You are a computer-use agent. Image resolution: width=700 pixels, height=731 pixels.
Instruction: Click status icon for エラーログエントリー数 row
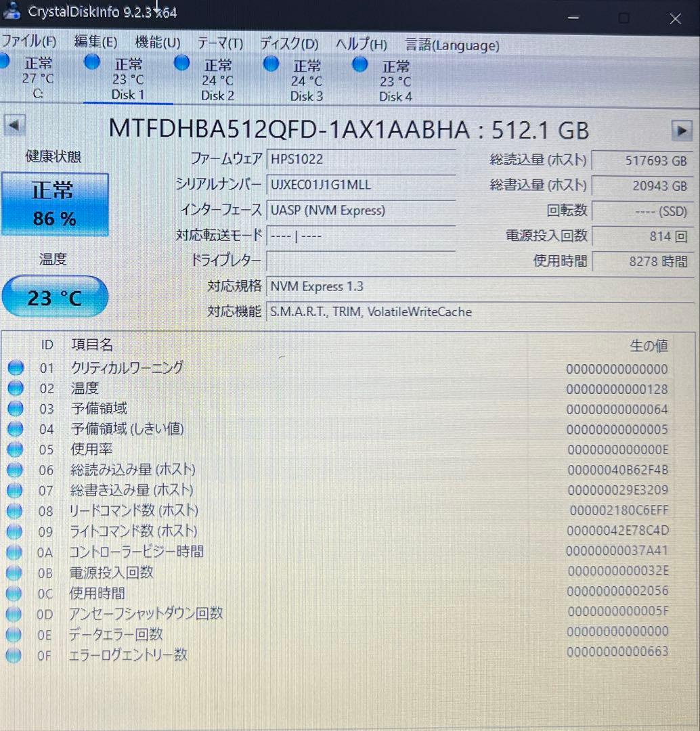tap(13, 655)
